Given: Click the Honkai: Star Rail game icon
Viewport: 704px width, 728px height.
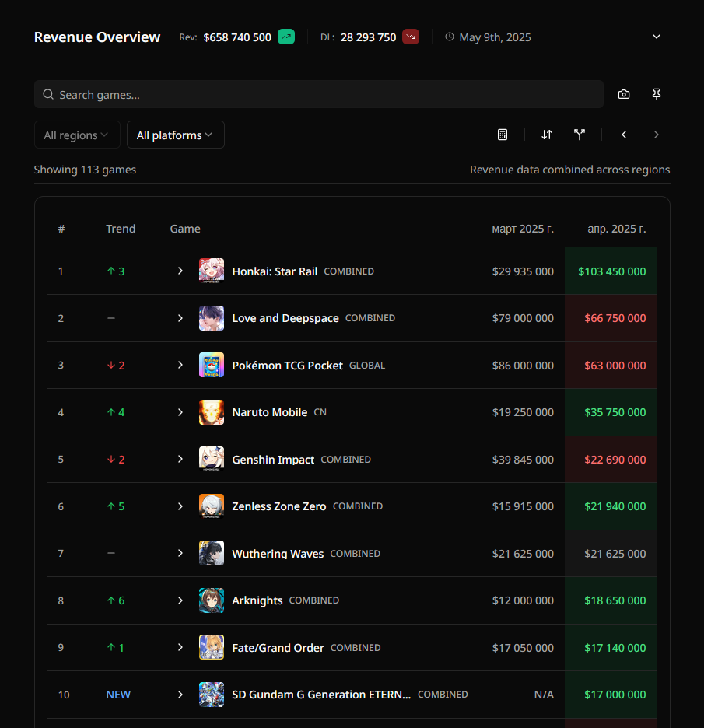Looking at the screenshot, I should coord(212,271).
